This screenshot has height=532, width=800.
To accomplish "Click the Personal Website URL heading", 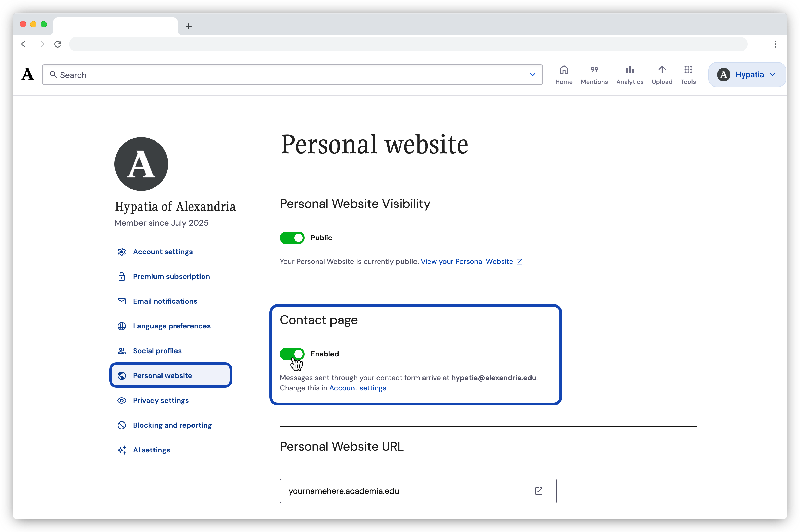I will pyautogui.click(x=341, y=447).
